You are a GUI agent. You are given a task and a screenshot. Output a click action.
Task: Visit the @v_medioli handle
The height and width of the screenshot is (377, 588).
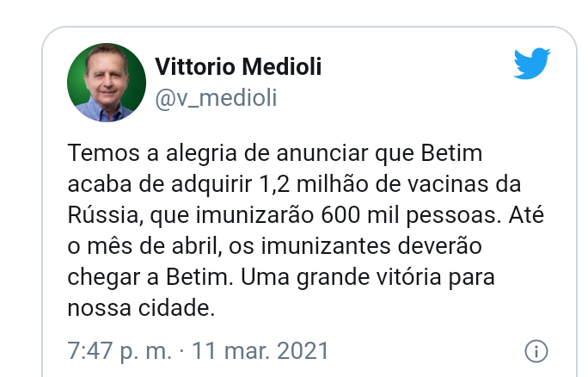[x=216, y=97]
